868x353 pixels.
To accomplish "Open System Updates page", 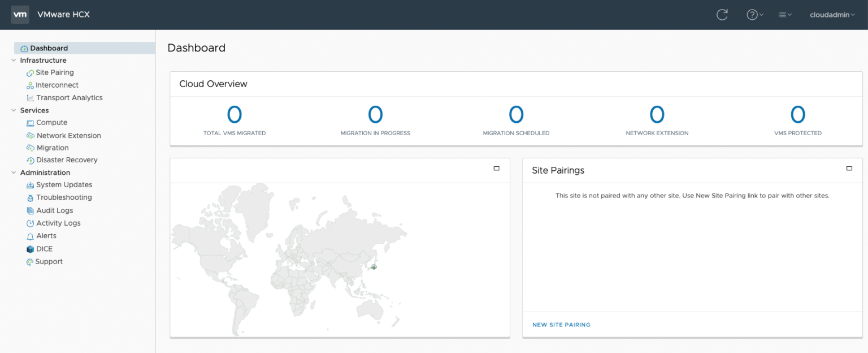I will (x=64, y=184).
